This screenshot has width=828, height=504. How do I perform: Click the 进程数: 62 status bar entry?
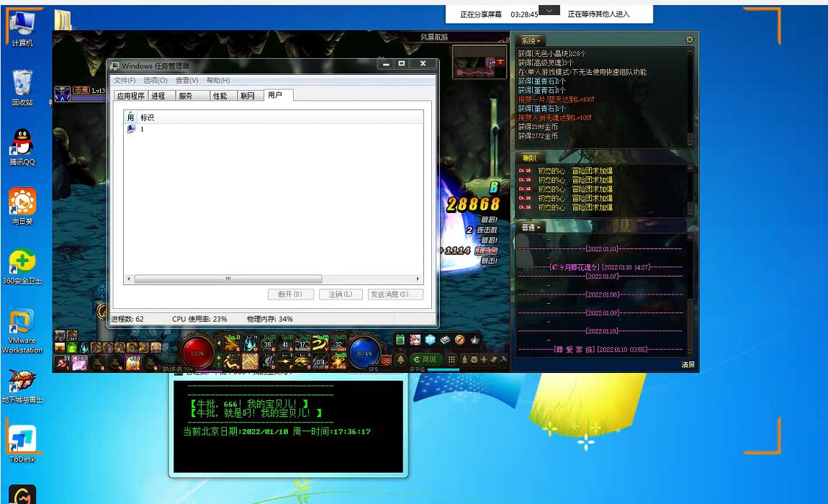point(127,319)
